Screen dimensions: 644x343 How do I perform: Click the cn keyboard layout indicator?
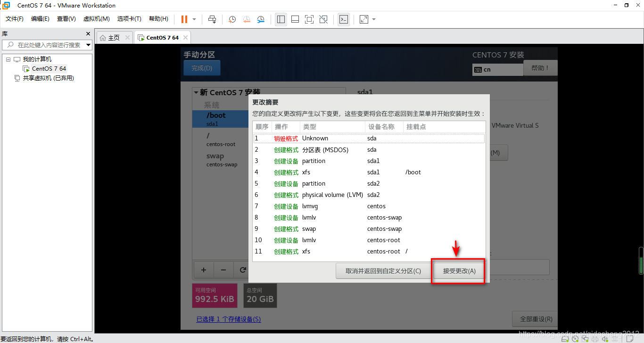pos(497,69)
